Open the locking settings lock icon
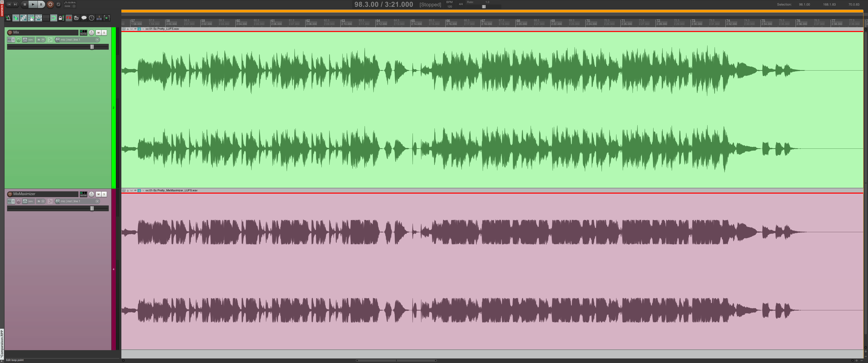 (x=61, y=18)
